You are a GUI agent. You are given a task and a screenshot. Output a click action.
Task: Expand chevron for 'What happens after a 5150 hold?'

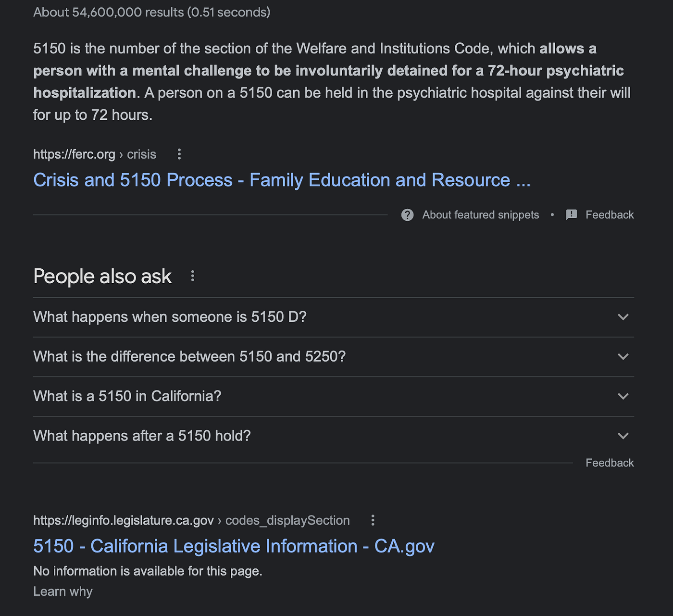623,436
